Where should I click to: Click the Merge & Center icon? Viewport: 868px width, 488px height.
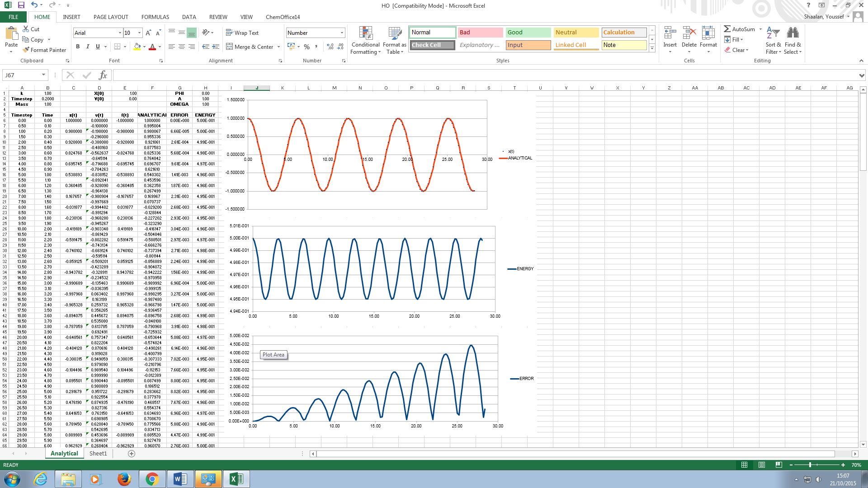(x=230, y=47)
